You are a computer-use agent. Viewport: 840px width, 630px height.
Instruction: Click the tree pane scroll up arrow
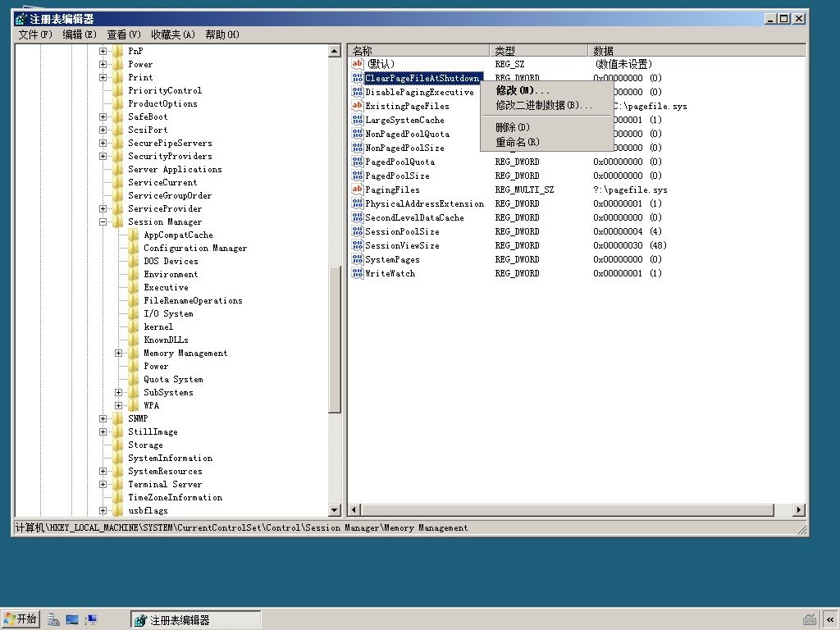click(x=335, y=52)
